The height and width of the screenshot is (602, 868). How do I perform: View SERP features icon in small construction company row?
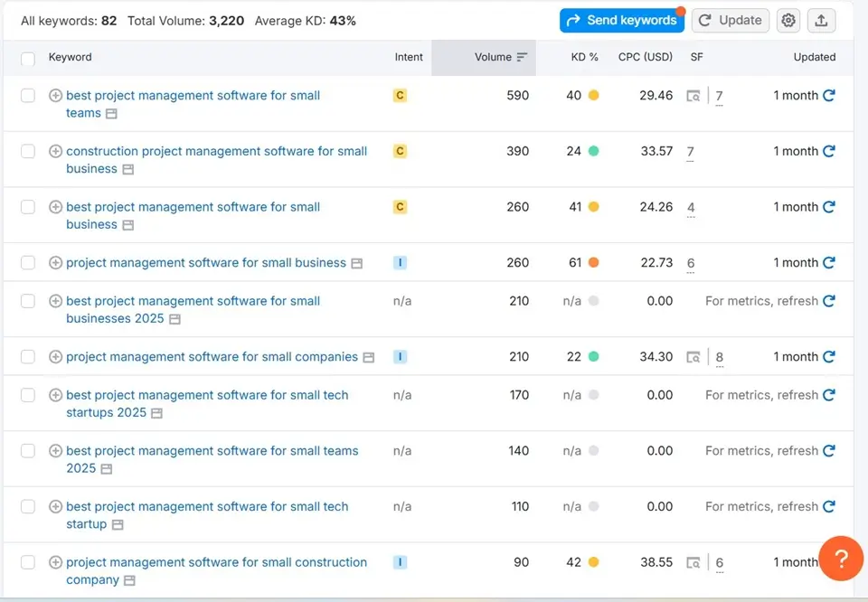[693, 563]
